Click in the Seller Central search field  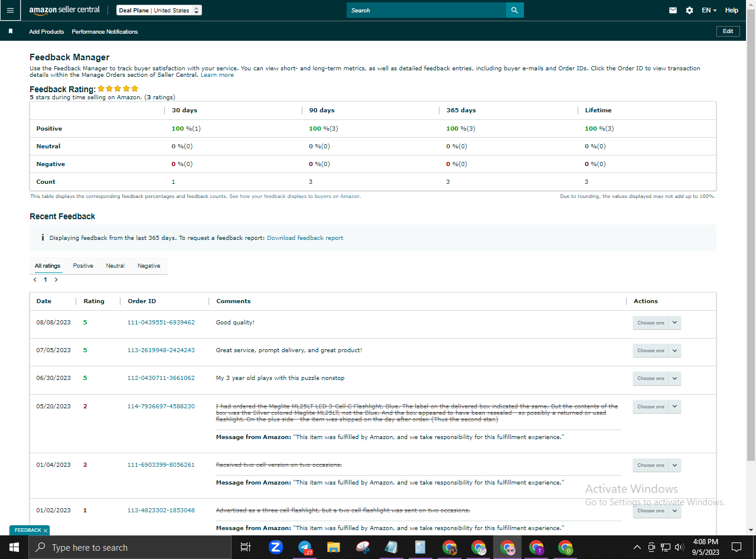click(426, 10)
